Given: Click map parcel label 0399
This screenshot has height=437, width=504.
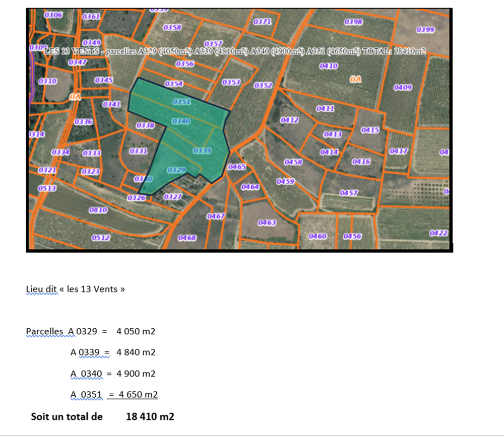Looking at the screenshot, I should pyautogui.click(x=425, y=30).
